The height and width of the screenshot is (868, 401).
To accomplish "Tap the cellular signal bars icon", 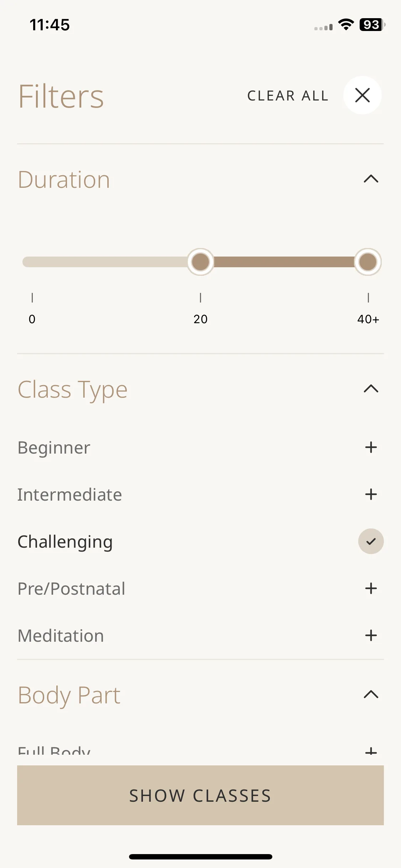I will (x=323, y=27).
